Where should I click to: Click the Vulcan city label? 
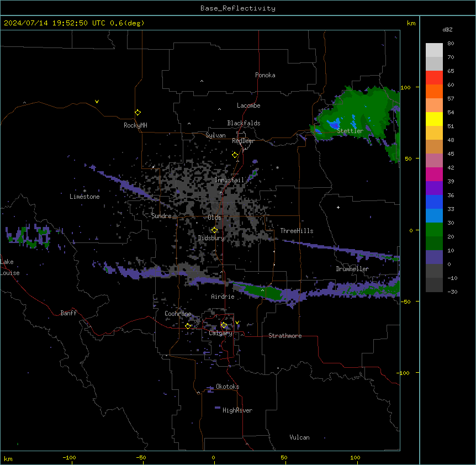(x=300, y=437)
